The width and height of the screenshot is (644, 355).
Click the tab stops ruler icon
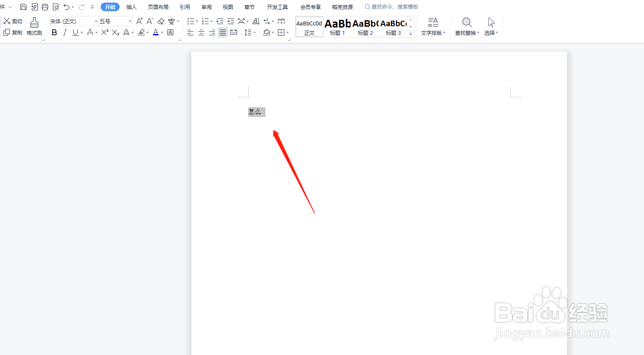(281, 21)
